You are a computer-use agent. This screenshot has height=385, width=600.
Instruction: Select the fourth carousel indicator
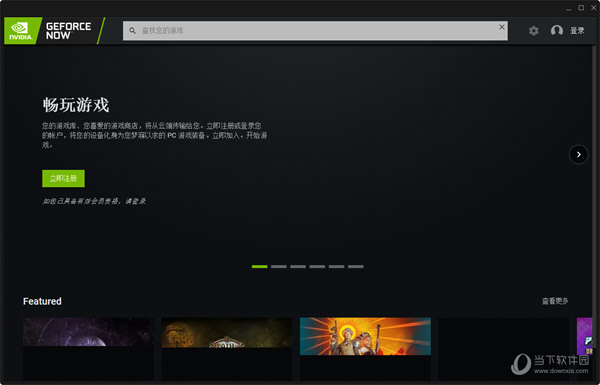(x=317, y=266)
